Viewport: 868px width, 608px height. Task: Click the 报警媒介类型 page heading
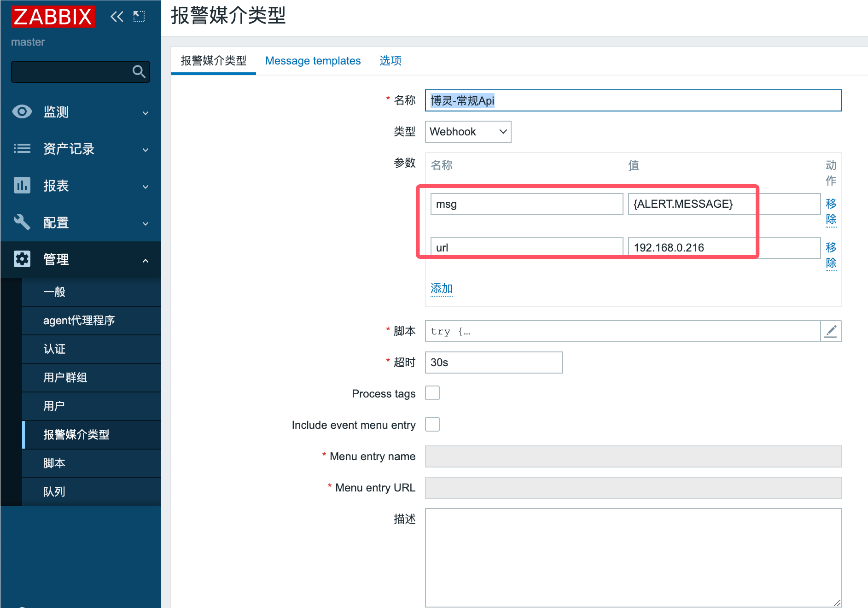[x=228, y=16]
